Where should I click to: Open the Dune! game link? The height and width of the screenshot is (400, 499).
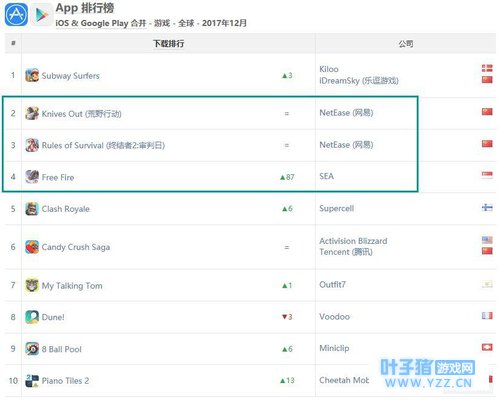[53, 317]
